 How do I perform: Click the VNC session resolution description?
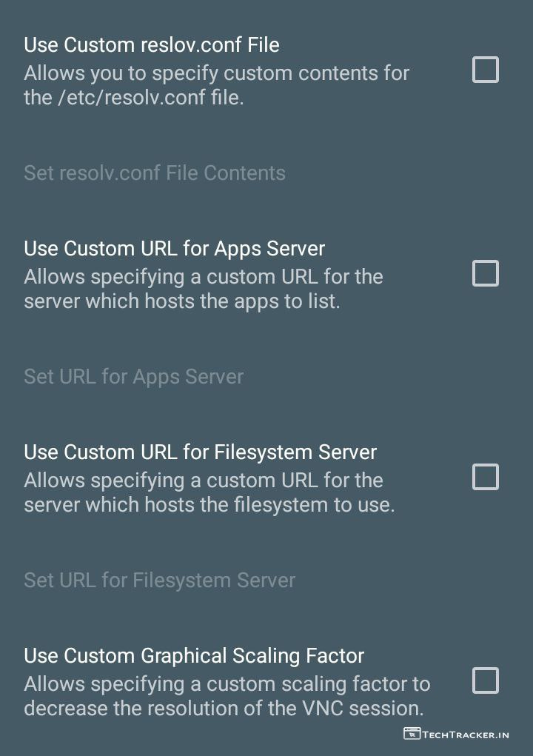(x=224, y=708)
